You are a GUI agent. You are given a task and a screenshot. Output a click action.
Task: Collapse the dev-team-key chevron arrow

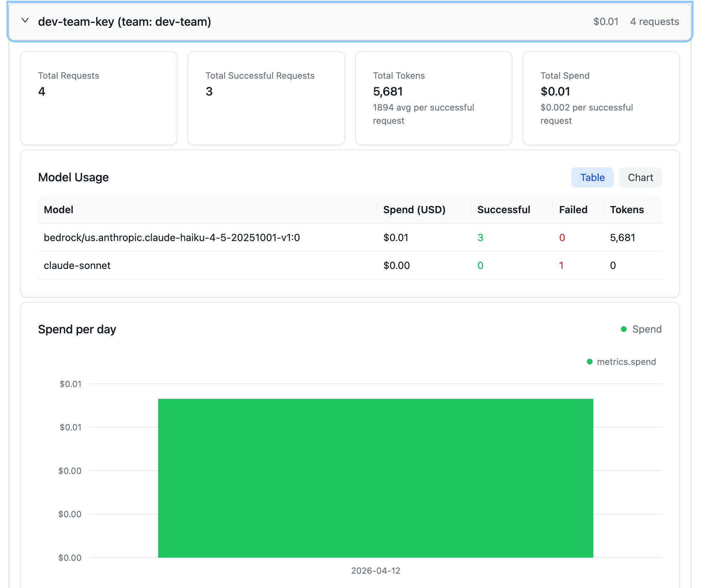pyautogui.click(x=25, y=21)
